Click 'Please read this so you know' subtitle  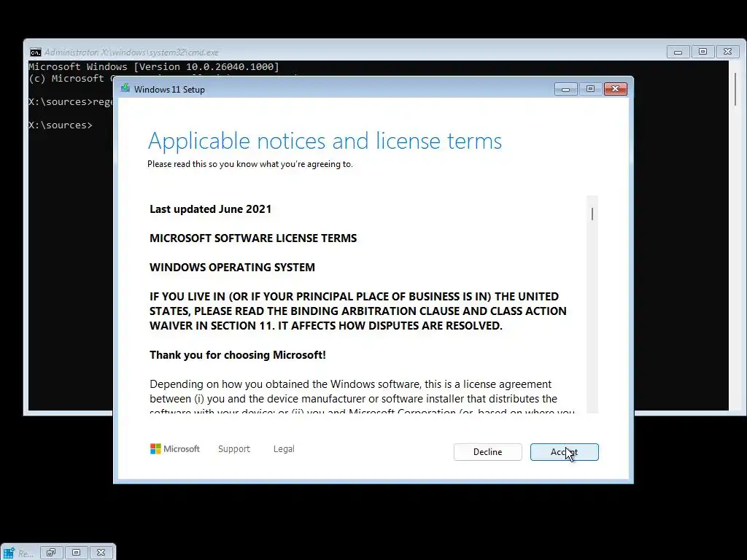point(250,164)
